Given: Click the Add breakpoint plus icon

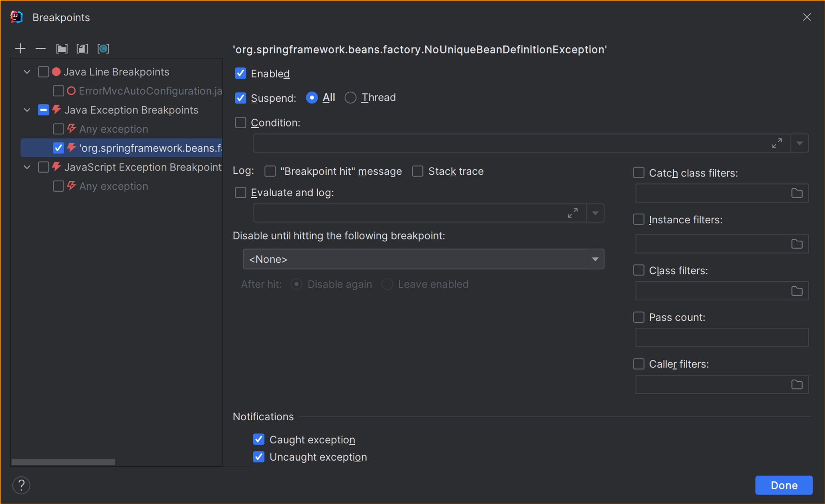Looking at the screenshot, I should pyautogui.click(x=20, y=49).
